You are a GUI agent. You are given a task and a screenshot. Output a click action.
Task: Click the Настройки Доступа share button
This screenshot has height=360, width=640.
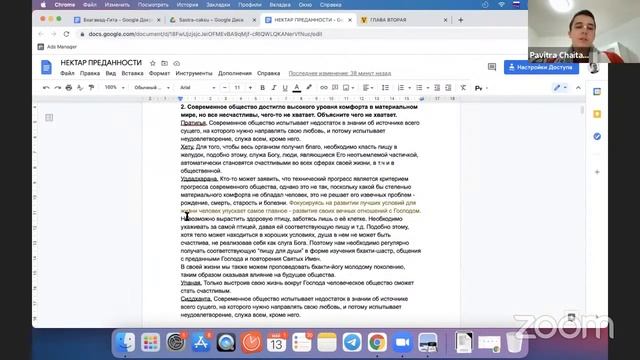coord(541,67)
